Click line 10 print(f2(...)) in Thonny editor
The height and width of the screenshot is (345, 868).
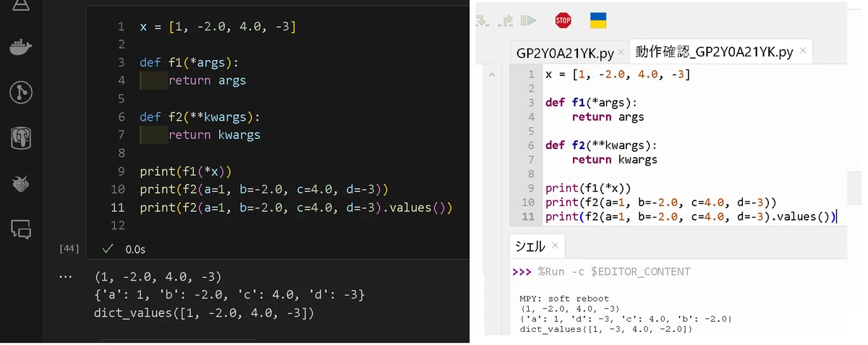point(661,203)
